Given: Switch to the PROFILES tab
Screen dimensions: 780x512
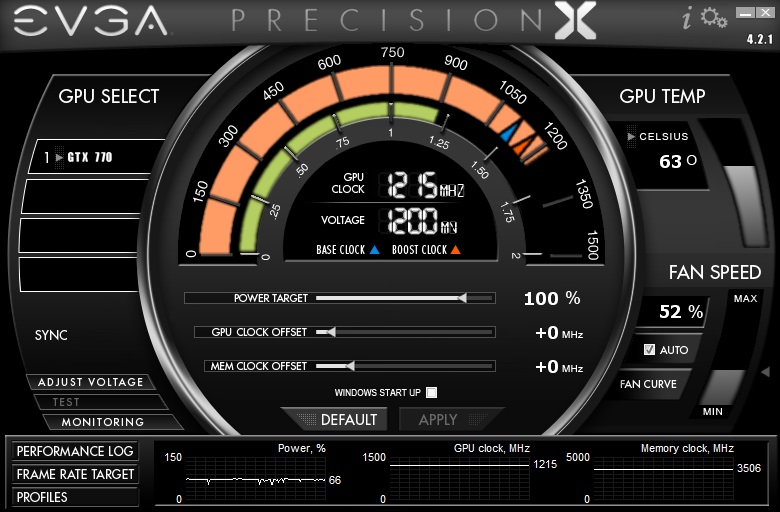Looking at the screenshot, I should click(x=75, y=497).
